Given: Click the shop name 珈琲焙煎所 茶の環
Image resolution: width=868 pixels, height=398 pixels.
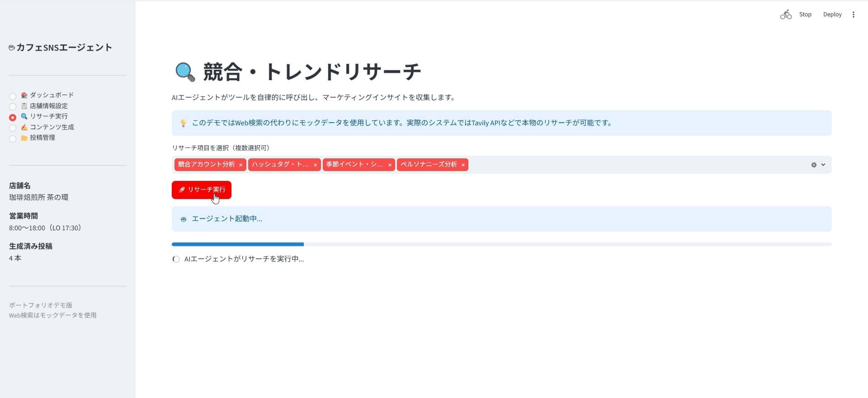Looking at the screenshot, I should tap(39, 197).
